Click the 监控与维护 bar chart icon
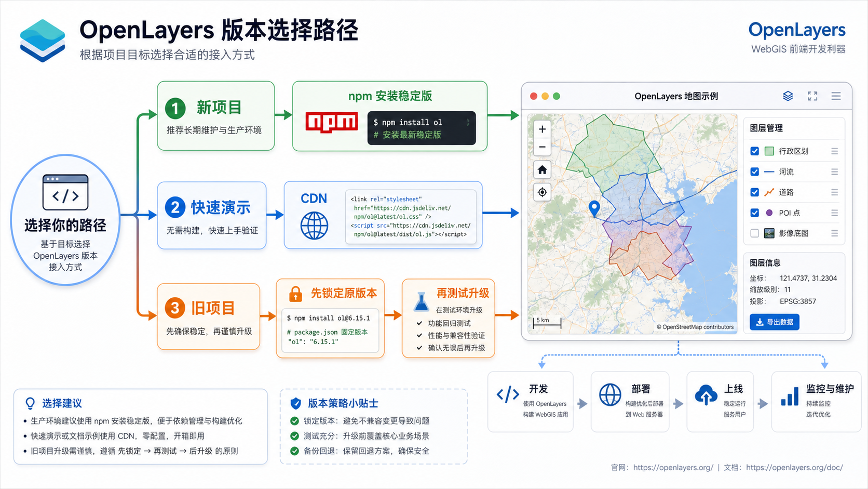The image size is (868, 489). coord(790,396)
